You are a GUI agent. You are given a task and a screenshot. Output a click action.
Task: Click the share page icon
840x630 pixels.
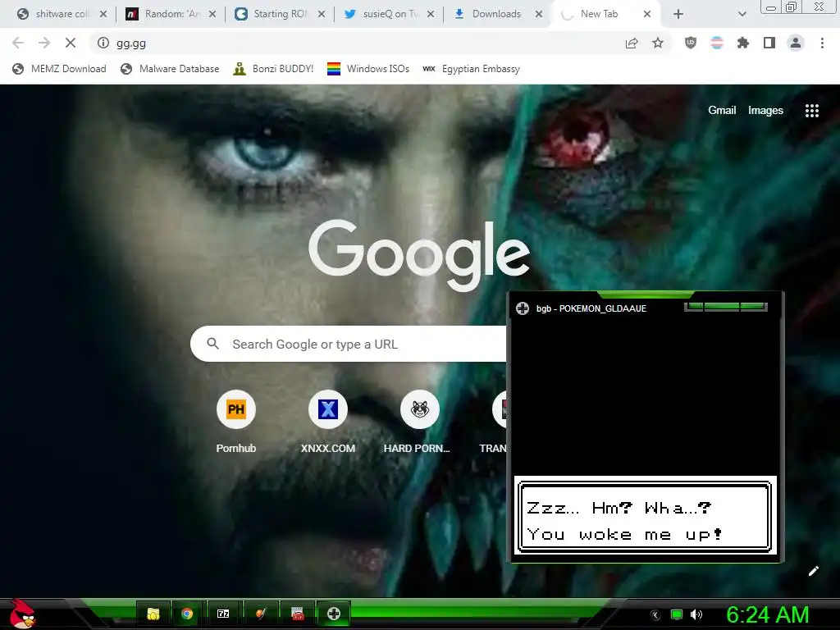pyautogui.click(x=632, y=43)
